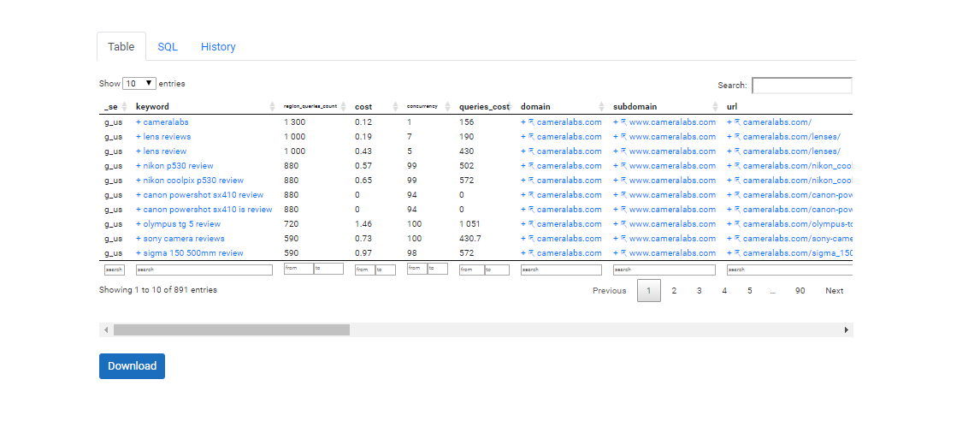Click plus icon for domain in nikon p530 review row
Image resolution: width=980 pixels, height=427 pixels.
click(x=523, y=166)
